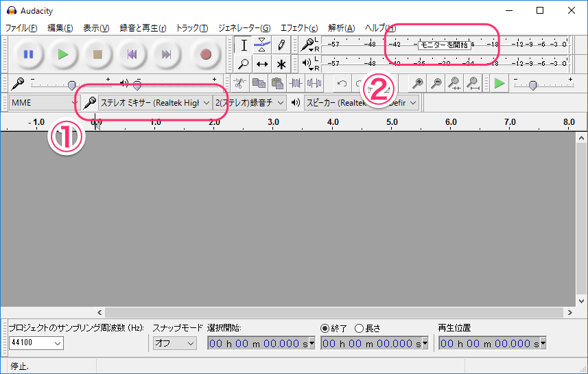Viewport: 588px width, 374px height.
Task: Open 再生位置 time format dropdown arrow
Action: click(543, 343)
